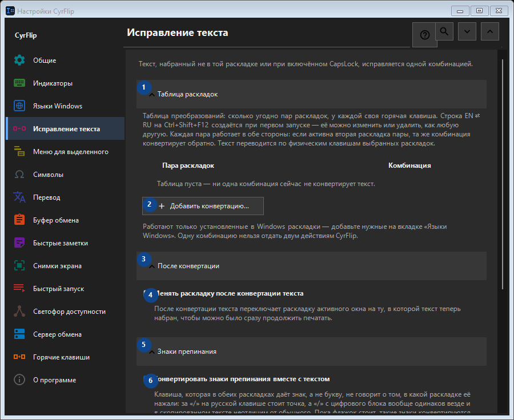This screenshot has height=420, width=514.
Task: Click the translate icon beside Перевод
Action: (19, 197)
